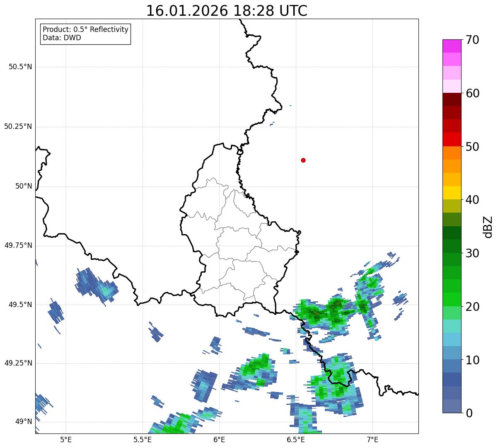Click the '49.25°N' latitude label

(x=18, y=363)
